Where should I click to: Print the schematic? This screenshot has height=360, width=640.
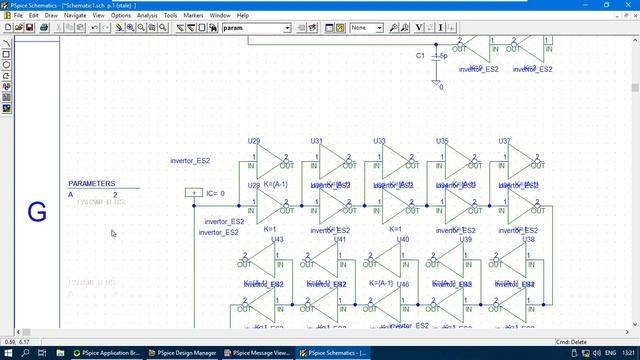tap(44, 28)
